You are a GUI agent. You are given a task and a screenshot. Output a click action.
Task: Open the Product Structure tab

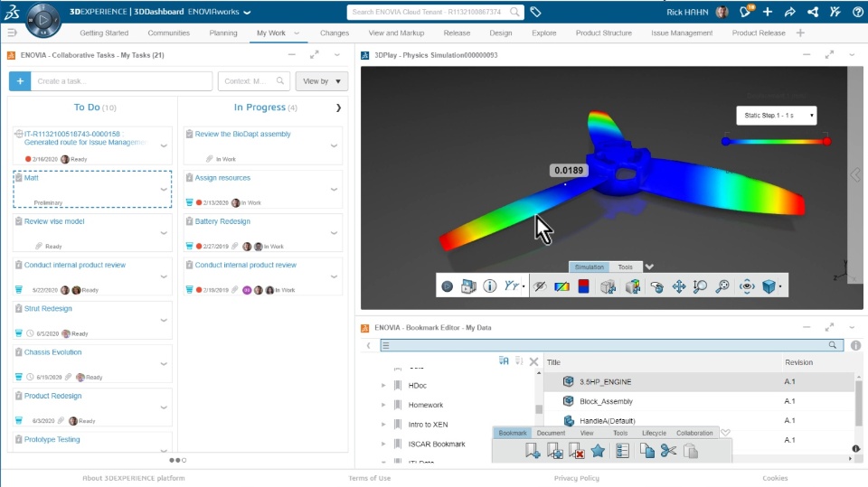pos(603,33)
